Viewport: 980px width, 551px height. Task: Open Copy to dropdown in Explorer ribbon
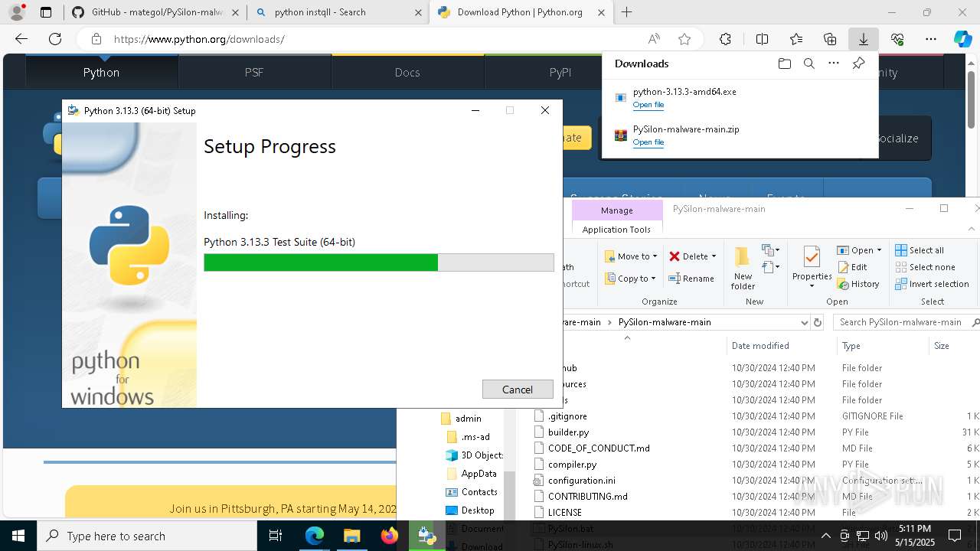pyautogui.click(x=631, y=279)
